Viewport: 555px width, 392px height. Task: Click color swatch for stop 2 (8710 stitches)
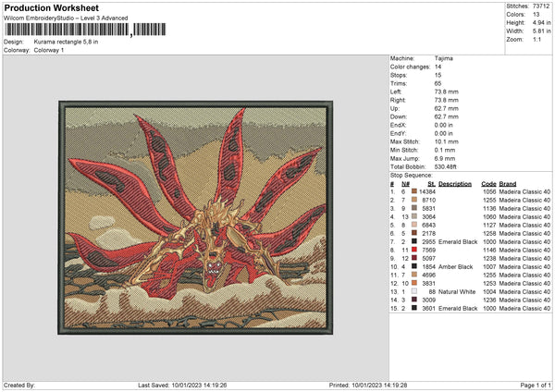(414, 200)
